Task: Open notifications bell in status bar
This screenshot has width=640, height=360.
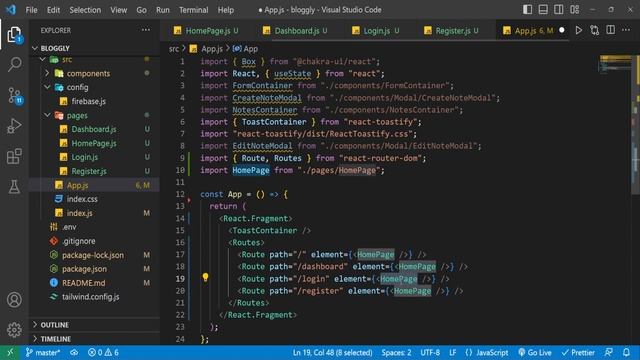Action: (626, 352)
